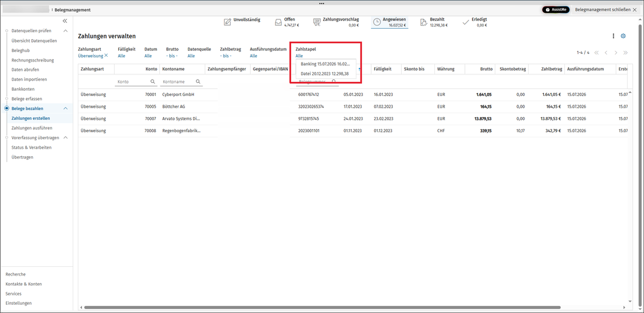Viewport: 644px width, 313px height.
Task: Open Rechnungsschreibung in sidebar
Action: coord(32,60)
